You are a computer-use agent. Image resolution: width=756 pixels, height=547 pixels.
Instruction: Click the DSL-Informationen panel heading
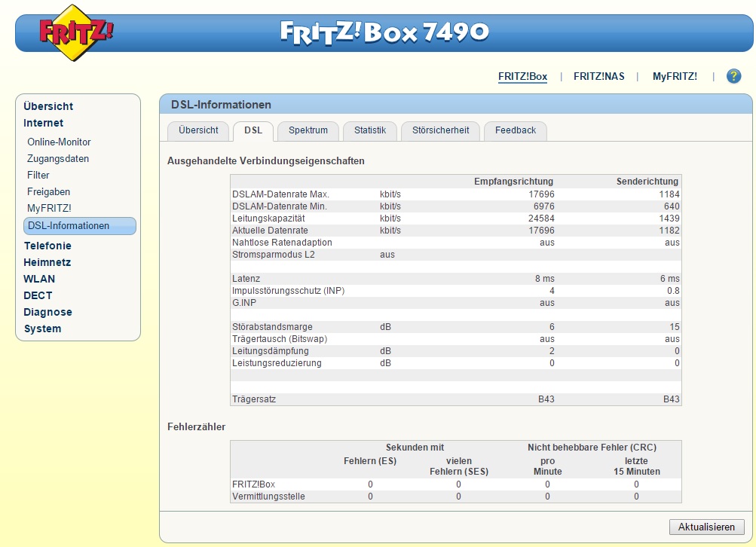pos(221,105)
